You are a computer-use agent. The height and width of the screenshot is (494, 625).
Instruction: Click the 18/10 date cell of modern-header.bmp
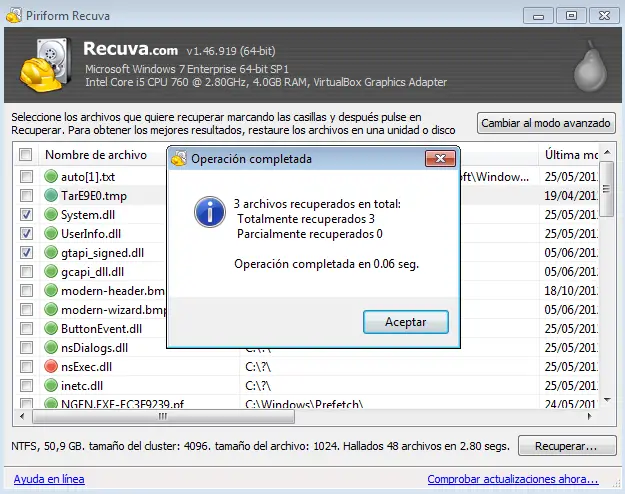tap(570, 291)
